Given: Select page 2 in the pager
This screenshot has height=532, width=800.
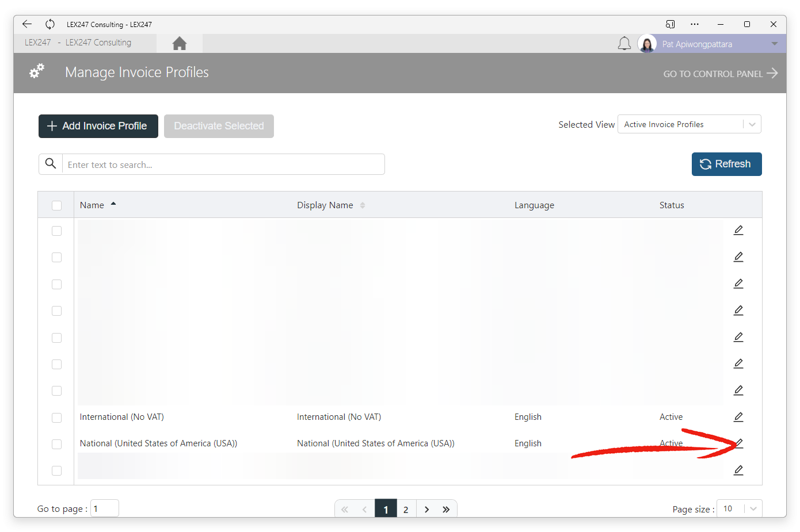Looking at the screenshot, I should pyautogui.click(x=406, y=510).
